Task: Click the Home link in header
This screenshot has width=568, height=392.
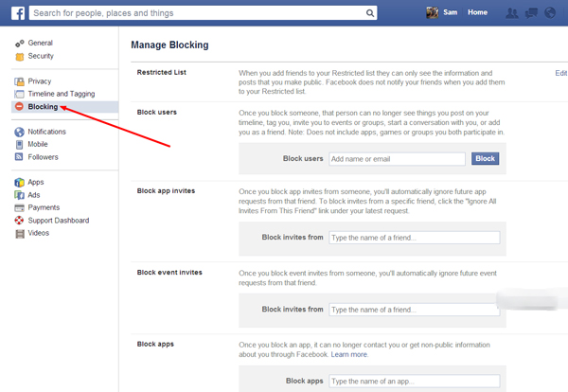Action: tap(478, 13)
